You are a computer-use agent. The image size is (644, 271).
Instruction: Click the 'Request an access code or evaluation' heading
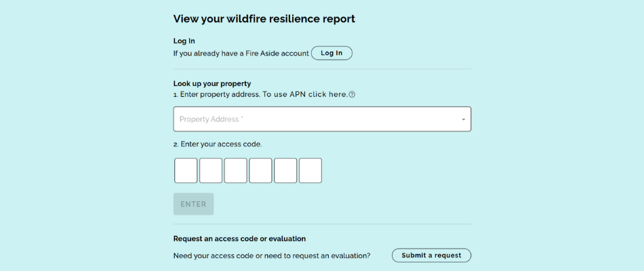(x=239, y=238)
